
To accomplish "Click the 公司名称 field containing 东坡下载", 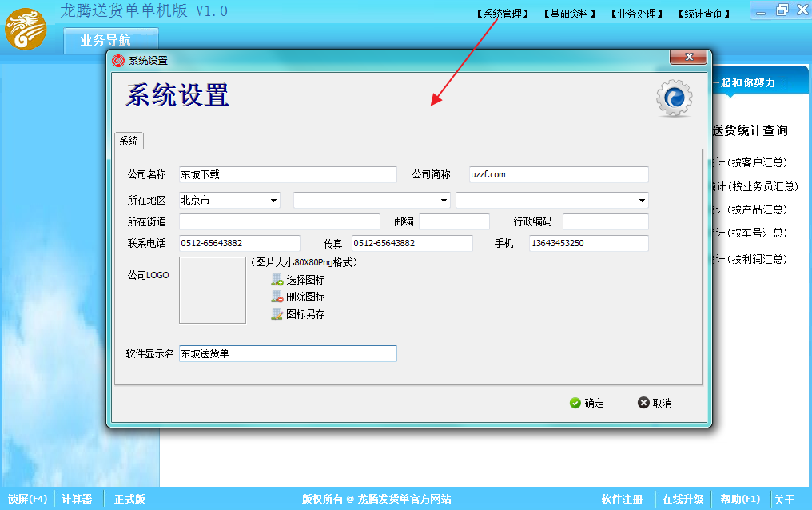I will pos(288,174).
